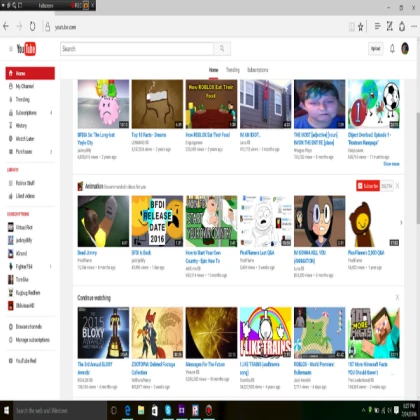Go back using the browser back arrow

6,26
